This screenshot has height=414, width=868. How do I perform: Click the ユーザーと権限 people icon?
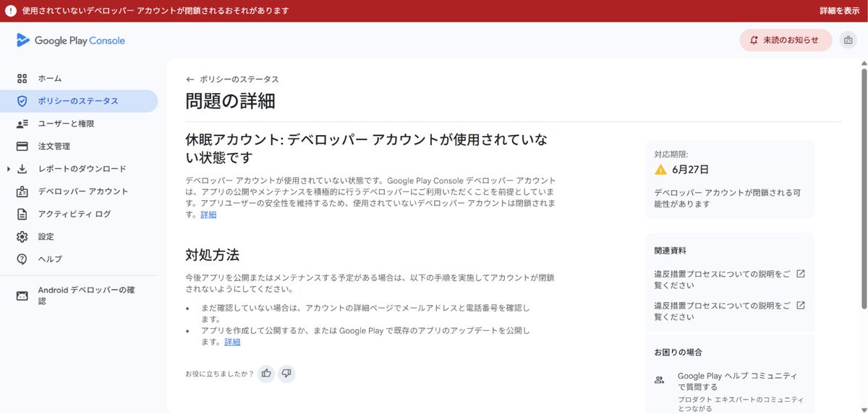pos(22,124)
